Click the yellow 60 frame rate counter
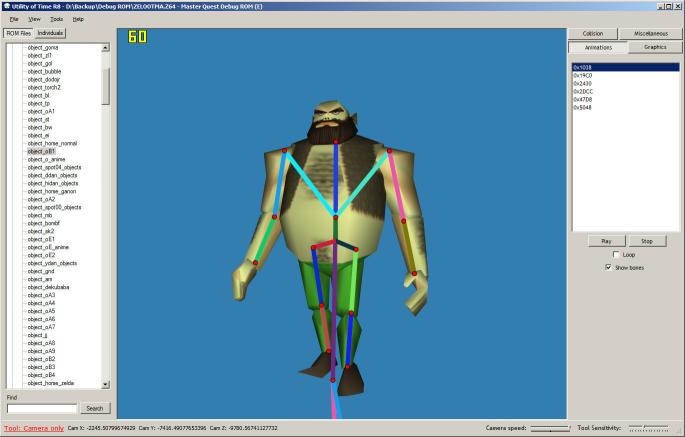This screenshot has height=437, width=685. 137,37
